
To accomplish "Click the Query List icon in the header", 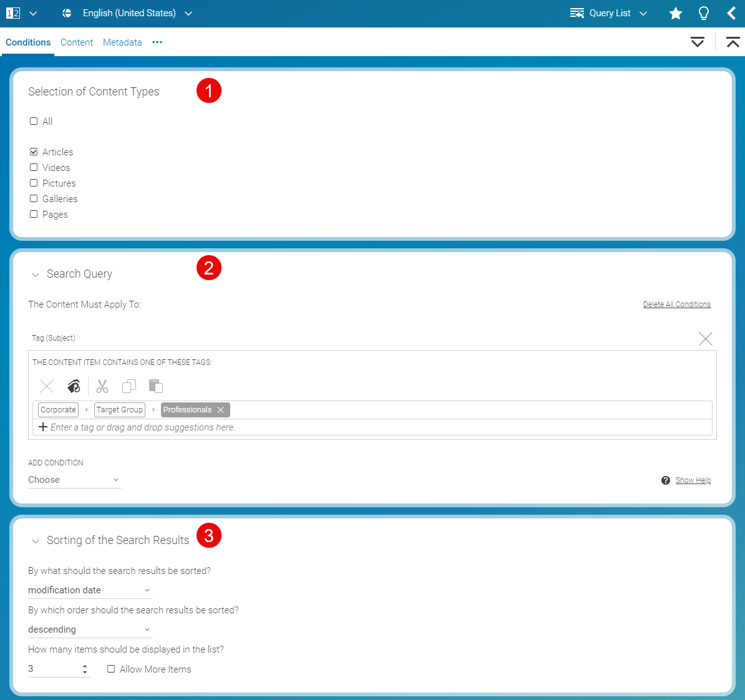I will click(577, 13).
